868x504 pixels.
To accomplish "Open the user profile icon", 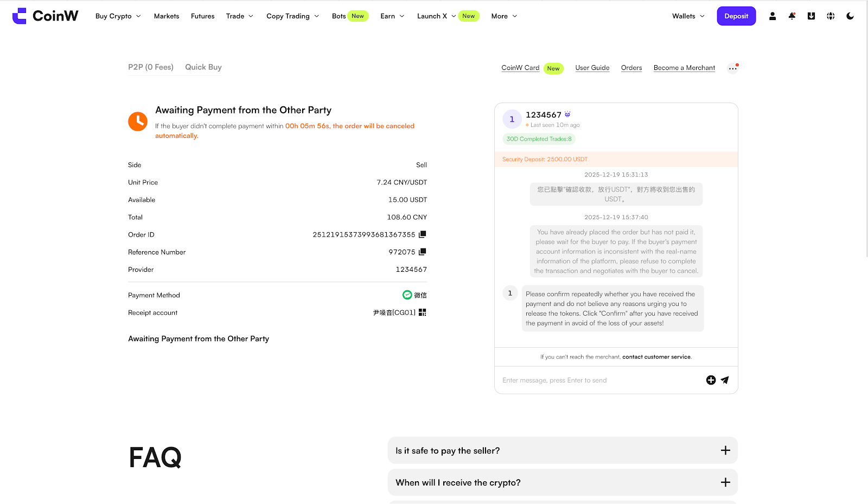I will click(x=773, y=16).
